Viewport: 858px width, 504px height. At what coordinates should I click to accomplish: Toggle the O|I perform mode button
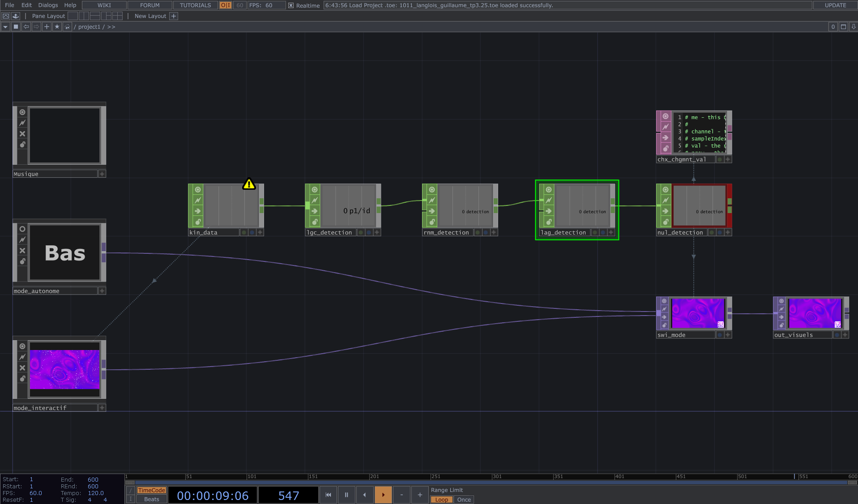coord(226,5)
